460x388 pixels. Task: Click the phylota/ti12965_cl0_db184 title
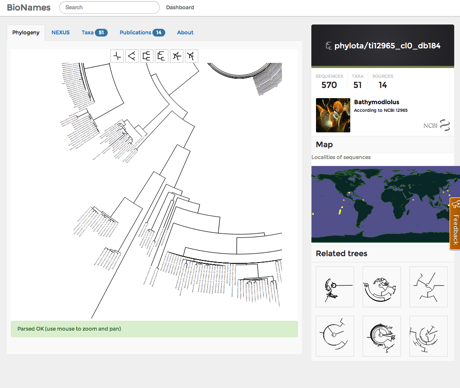click(387, 46)
